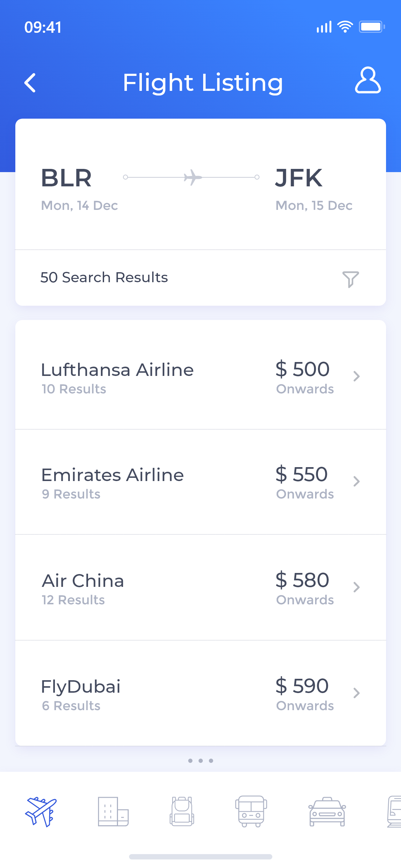Switch to the hotels building icon
This screenshot has height=868, width=401.
pyautogui.click(x=113, y=812)
